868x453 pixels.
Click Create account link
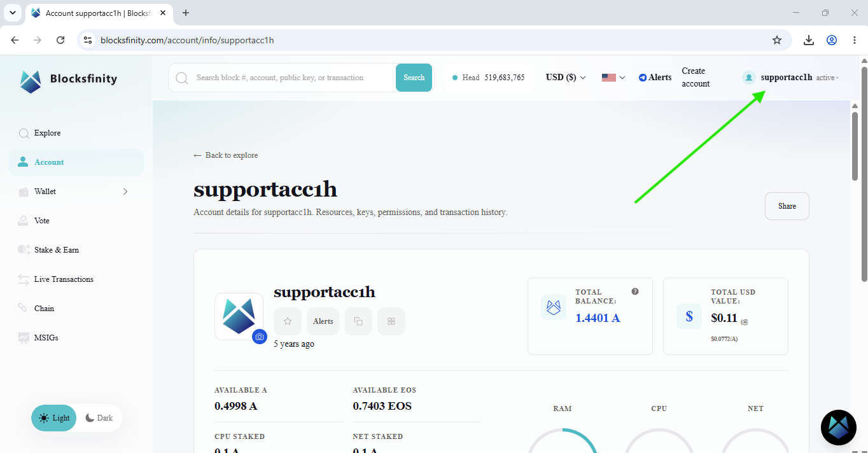click(x=696, y=78)
